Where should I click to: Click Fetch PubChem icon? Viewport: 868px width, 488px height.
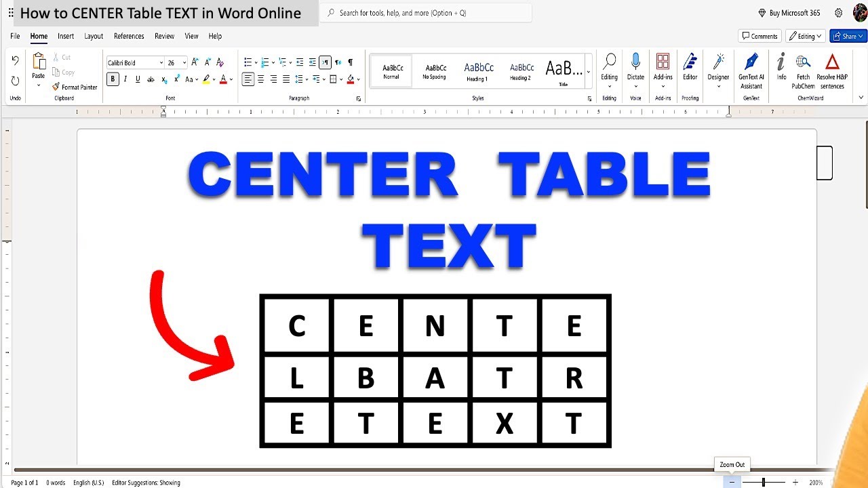pyautogui.click(x=804, y=70)
